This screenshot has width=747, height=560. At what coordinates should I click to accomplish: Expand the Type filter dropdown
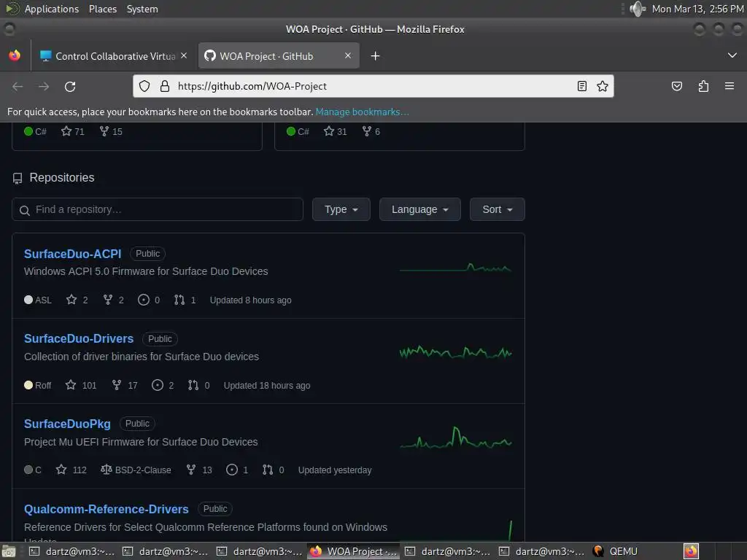(x=341, y=209)
